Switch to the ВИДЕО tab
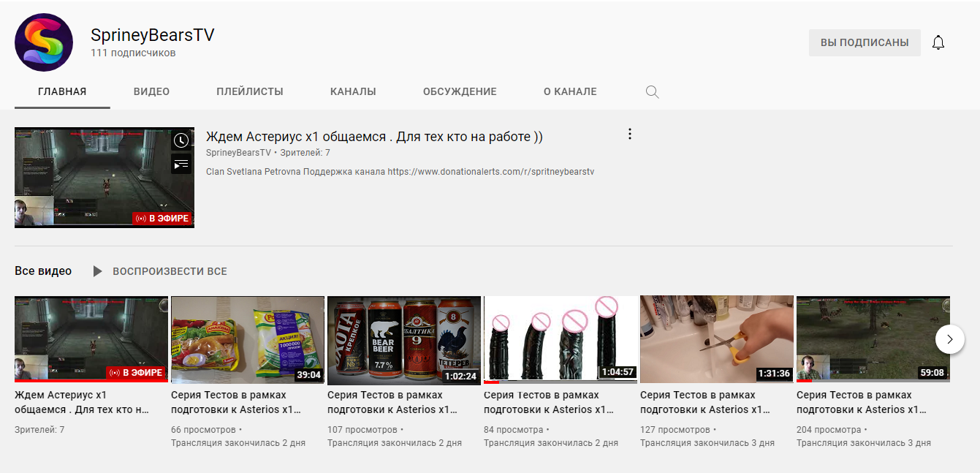The height and width of the screenshot is (473, 980). click(x=151, y=92)
